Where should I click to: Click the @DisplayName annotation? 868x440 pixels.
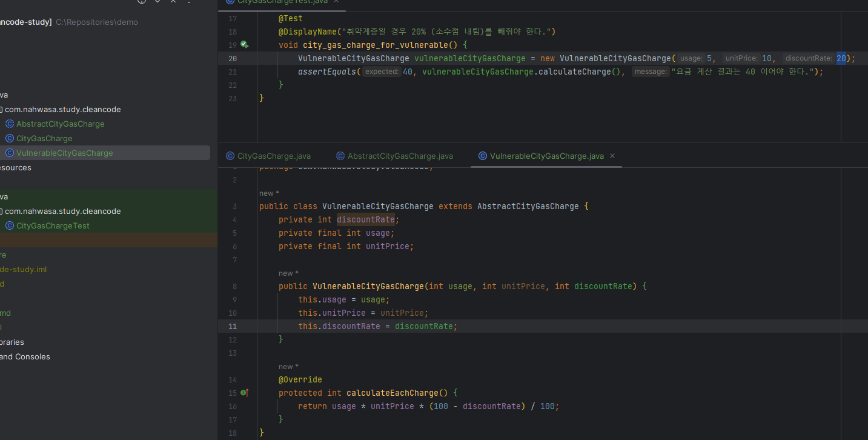pyautogui.click(x=308, y=32)
